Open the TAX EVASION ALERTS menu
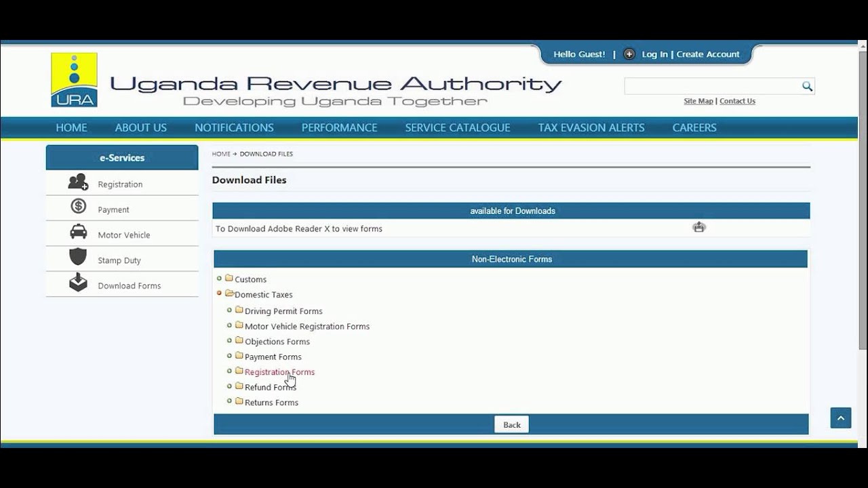Viewport: 868px width, 488px height. point(591,127)
